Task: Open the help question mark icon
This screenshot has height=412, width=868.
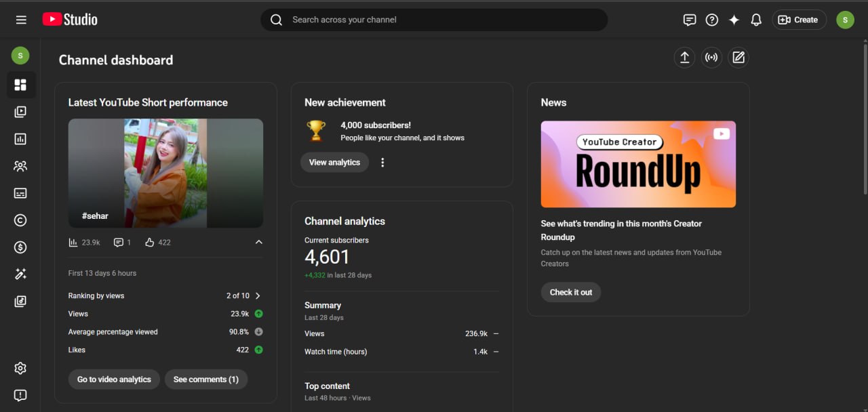Action: [712, 20]
